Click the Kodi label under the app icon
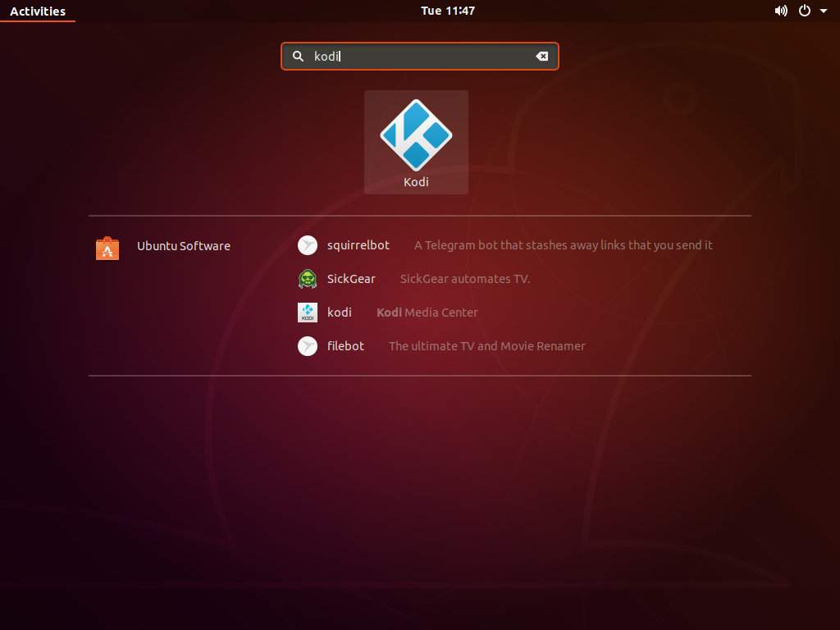Screen dimensions: 840x630 click(x=416, y=182)
